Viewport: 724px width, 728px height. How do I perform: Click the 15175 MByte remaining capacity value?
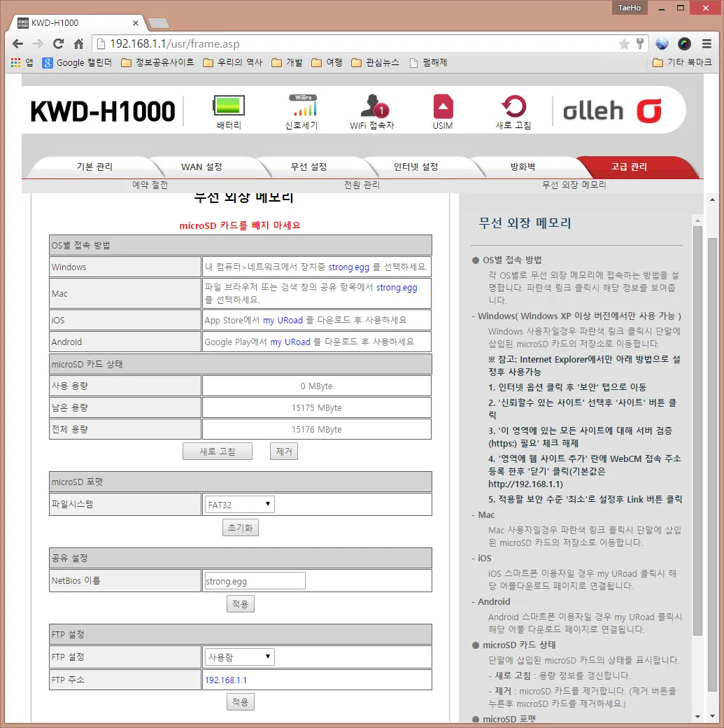tap(316, 407)
